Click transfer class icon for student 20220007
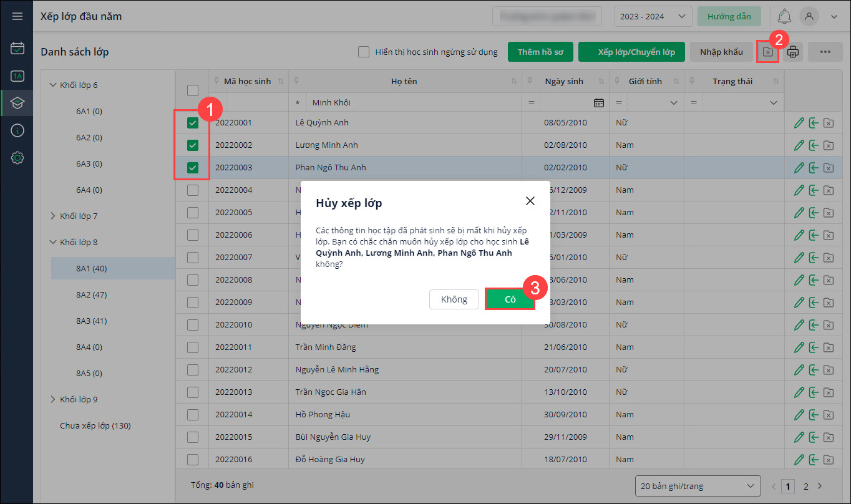 click(x=814, y=258)
